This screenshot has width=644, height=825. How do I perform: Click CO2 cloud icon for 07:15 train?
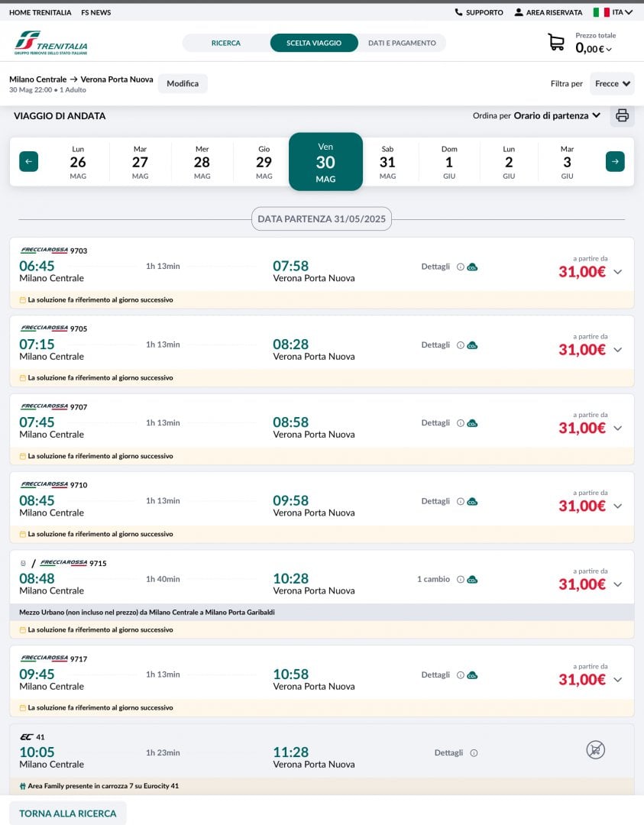(472, 345)
